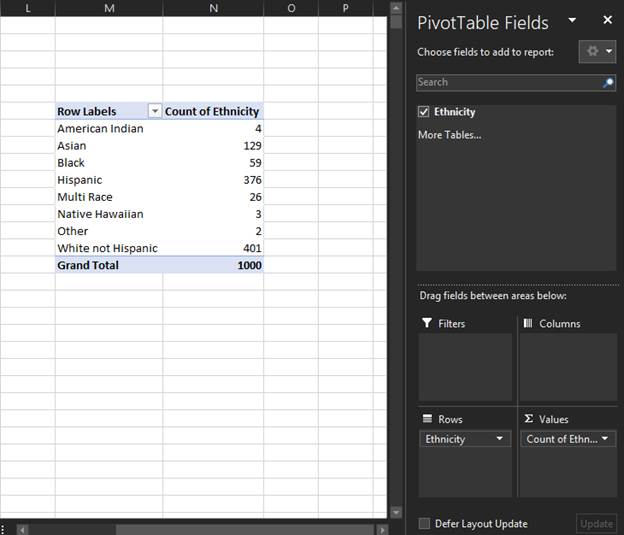Select column header O
This screenshot has width=624, height=535.
291,8
